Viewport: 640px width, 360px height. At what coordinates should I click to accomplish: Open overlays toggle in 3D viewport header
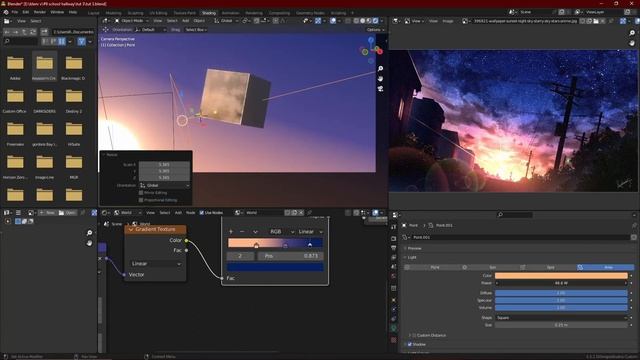333,20
